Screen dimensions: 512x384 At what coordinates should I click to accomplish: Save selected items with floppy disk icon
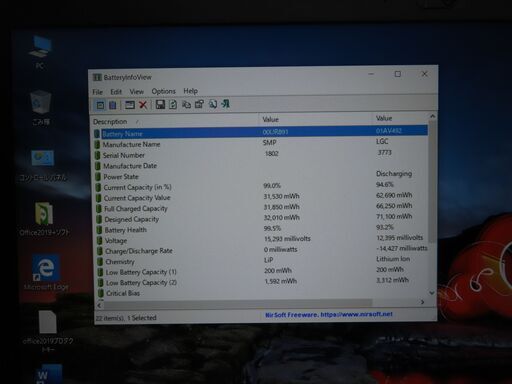160,105
